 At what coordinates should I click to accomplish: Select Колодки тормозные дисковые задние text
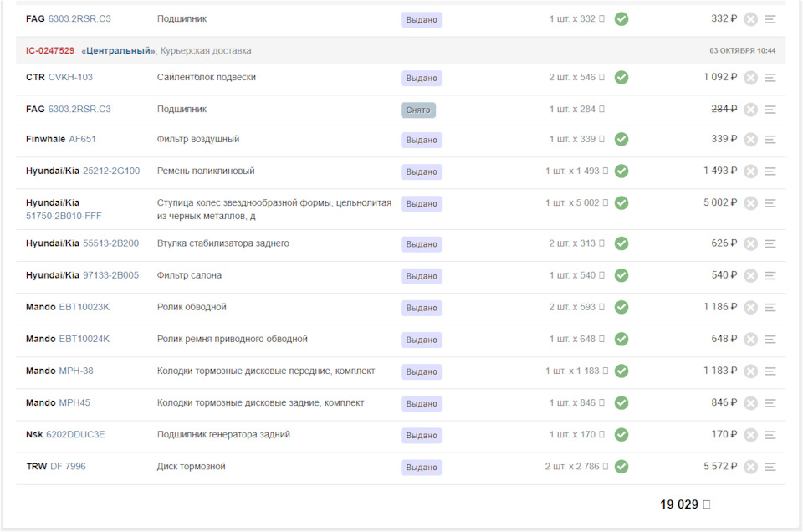tap(260, 402)
